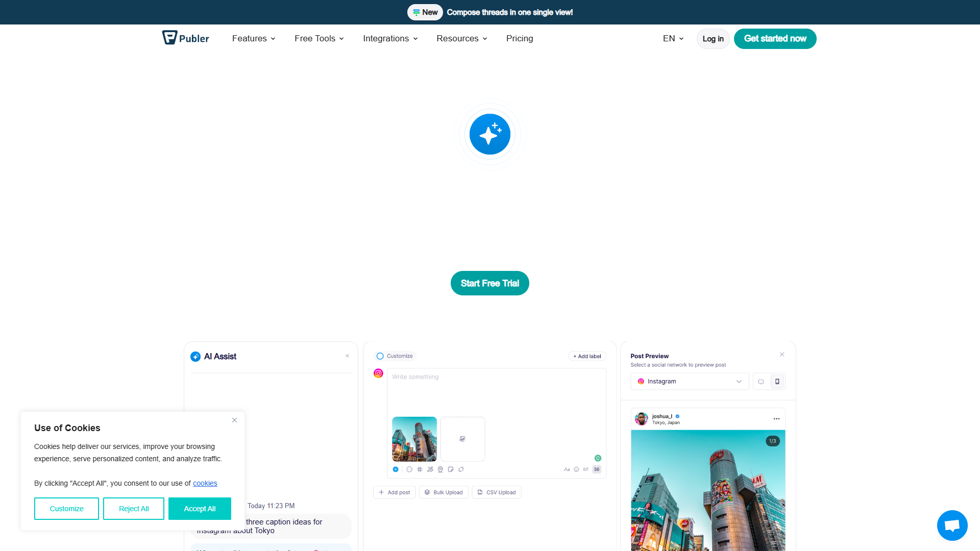Click the speech bubble icon in composer toolbar
The image size is (980, 551).
click(x=409, y=469)
